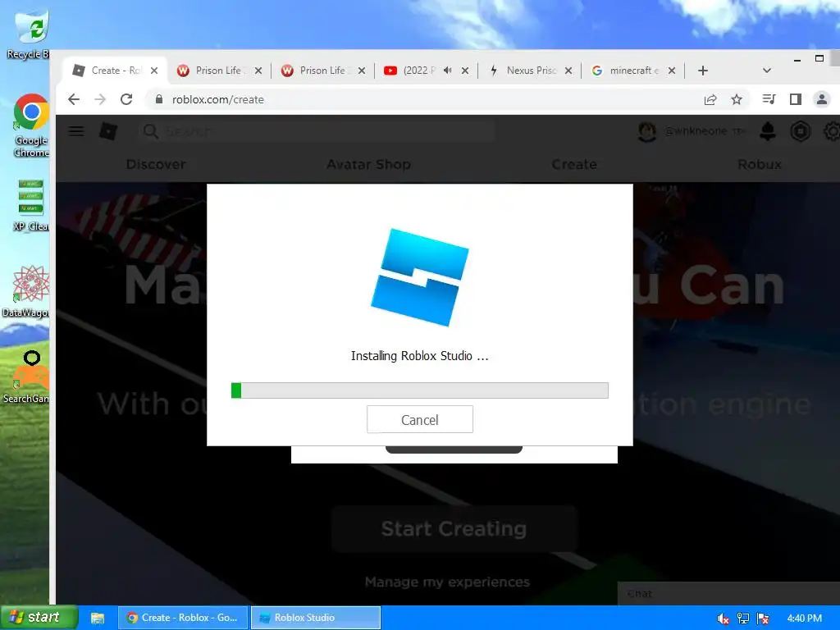Open the Discover menu item

[156, 164]
